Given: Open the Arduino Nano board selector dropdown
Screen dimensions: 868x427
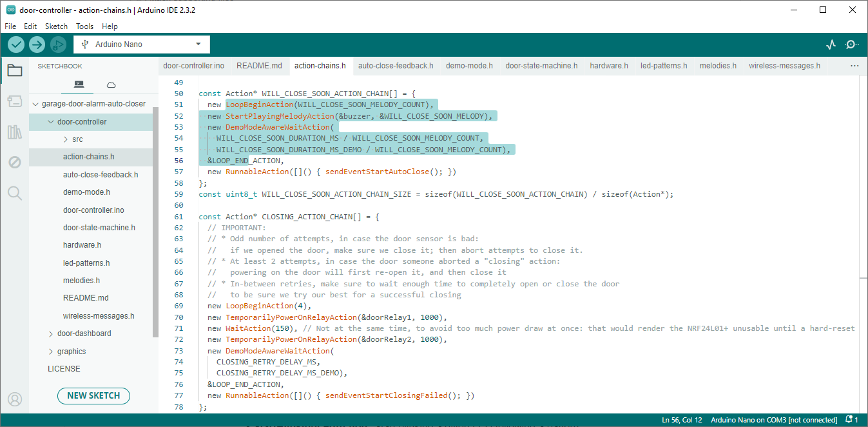Looking at the screenshot, I should [142, 45].
